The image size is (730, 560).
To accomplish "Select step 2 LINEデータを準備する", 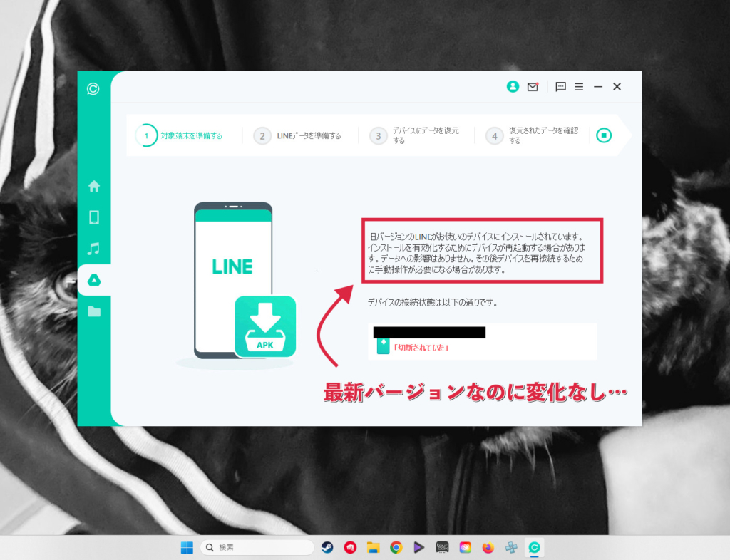I will (298, 135).
